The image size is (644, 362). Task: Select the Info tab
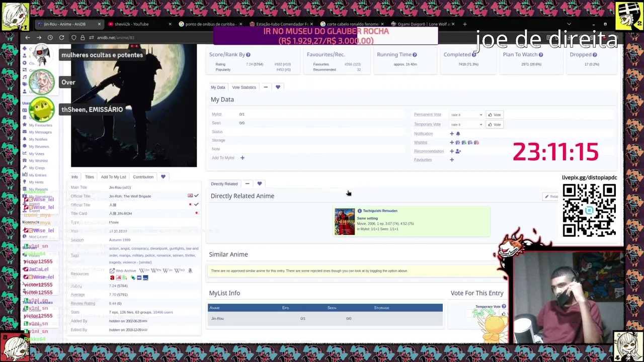(74, 177)
